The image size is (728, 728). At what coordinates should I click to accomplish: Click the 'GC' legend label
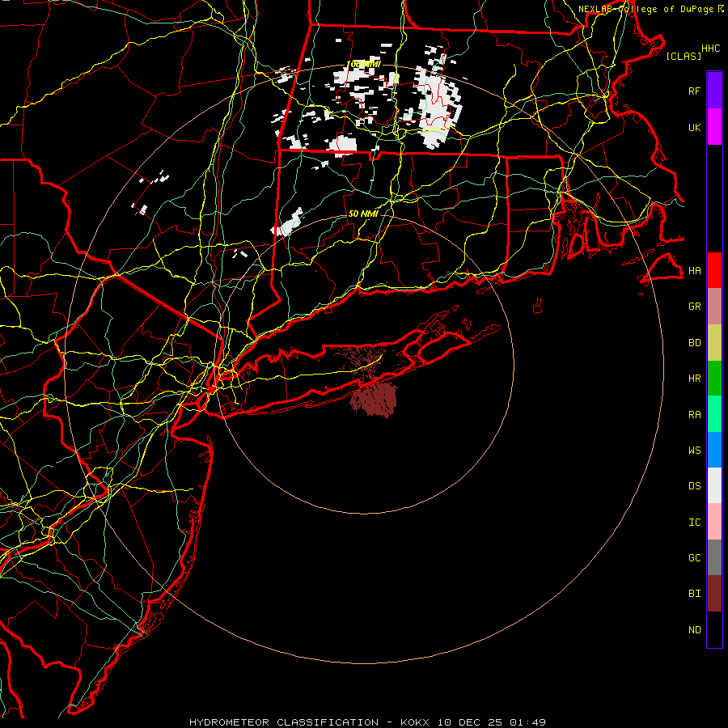(694, 558)
